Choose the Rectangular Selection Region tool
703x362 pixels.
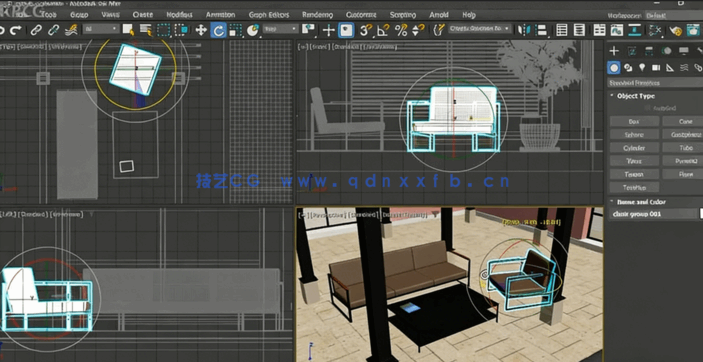(x=163, y=30)
